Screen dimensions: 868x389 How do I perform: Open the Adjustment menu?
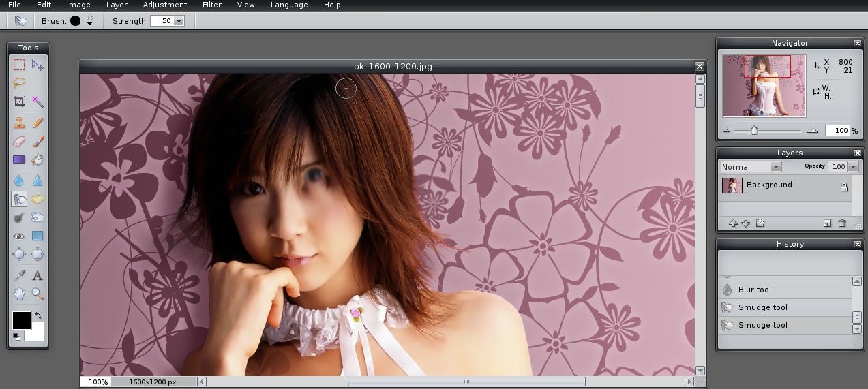(164, 5)
